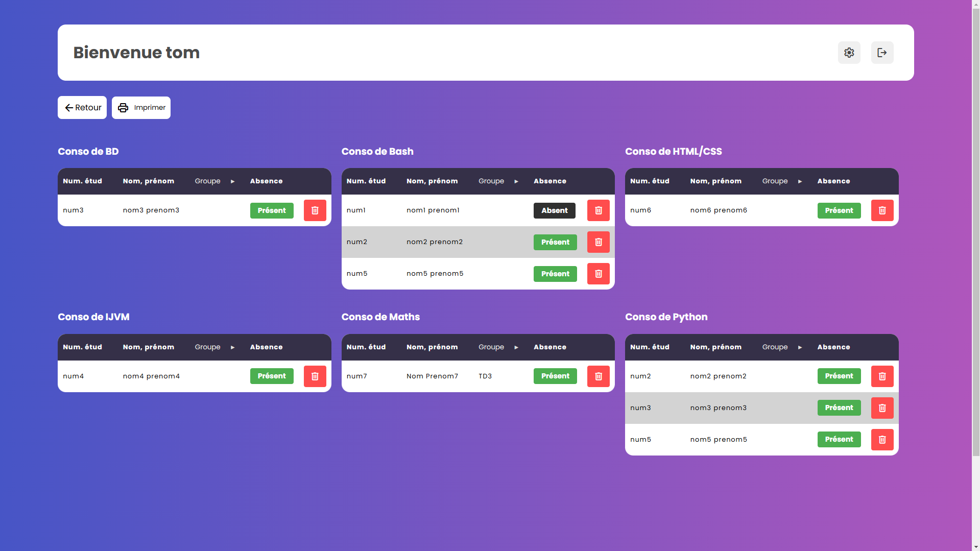Delete num1 row in Conso de Bash
The width and height of the screenshot is (980, 551).
pos(598,210)
